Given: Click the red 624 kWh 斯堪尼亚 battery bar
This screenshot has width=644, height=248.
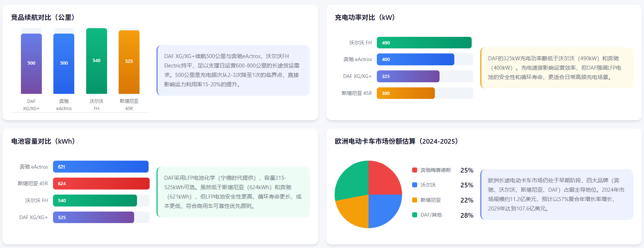Looking at the screenshot, I should tap(101, 184).
